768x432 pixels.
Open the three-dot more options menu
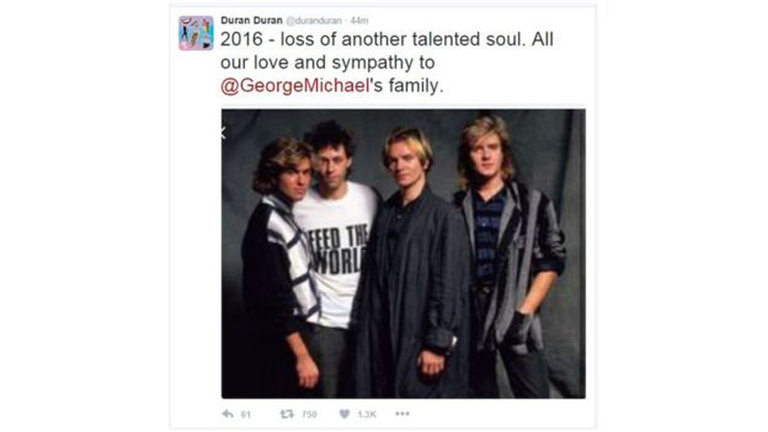point(402,414)
